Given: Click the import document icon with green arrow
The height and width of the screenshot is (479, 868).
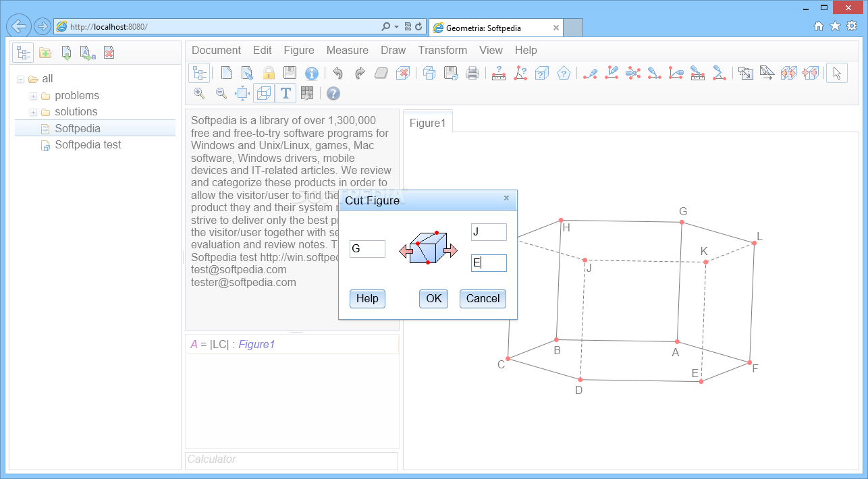Looking at the screenshot, I should pyautogui.click(x=67, y=53).
